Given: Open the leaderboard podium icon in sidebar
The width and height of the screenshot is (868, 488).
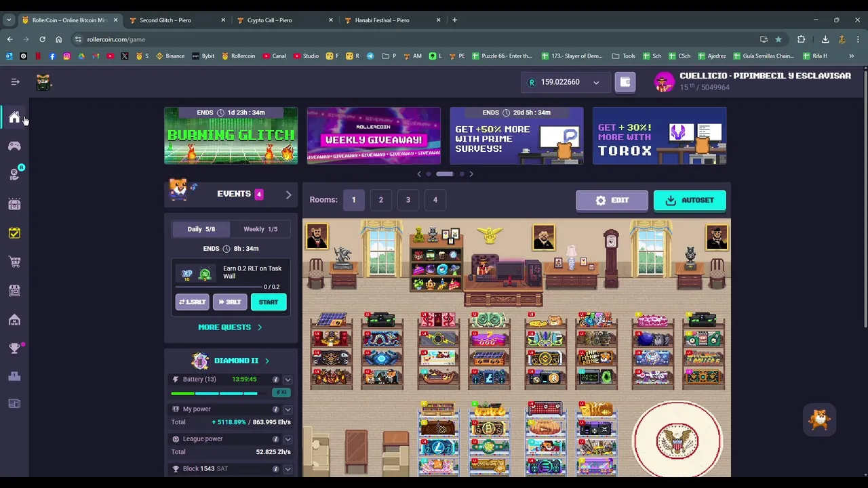Looking at the screenshot, I should 14,376.
